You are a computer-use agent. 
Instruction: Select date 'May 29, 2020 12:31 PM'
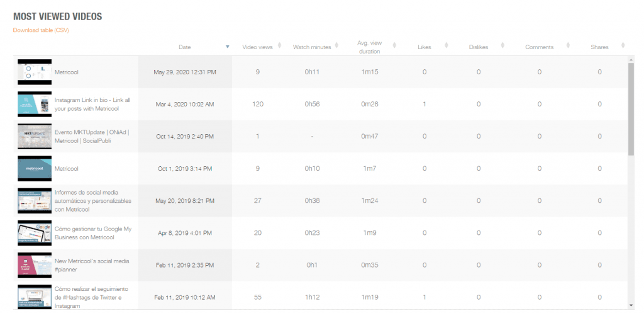(185, 72)
